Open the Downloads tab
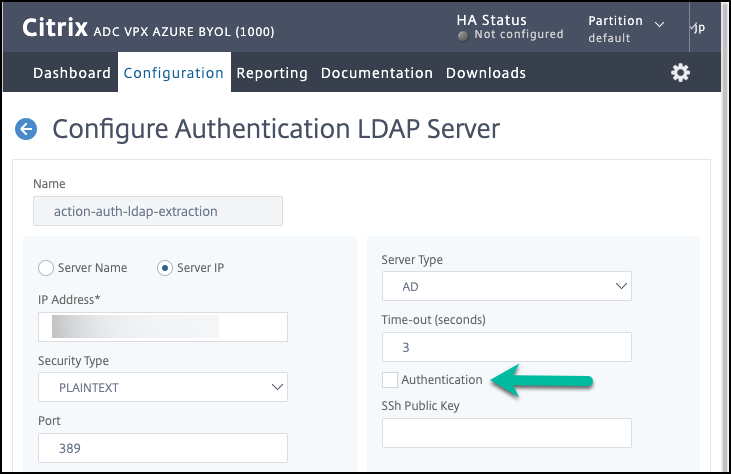 [x=485, y=73]
